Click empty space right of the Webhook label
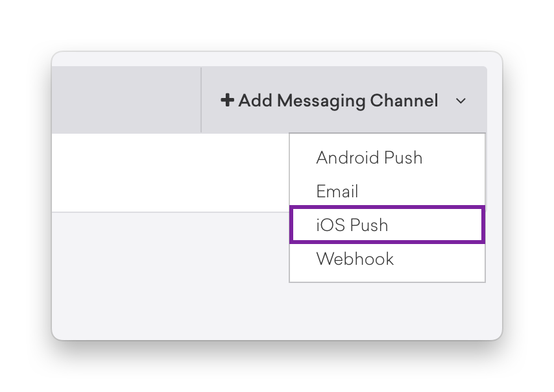 (438, 259)
